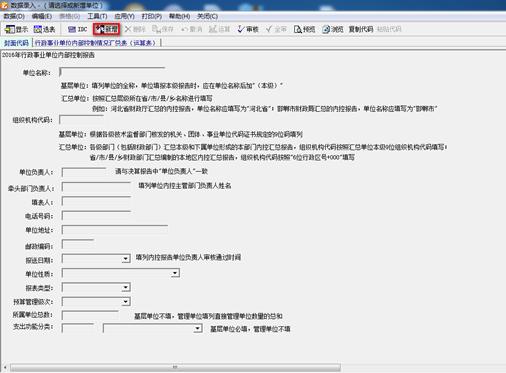This screenshot has height=373, width=506.
Task: Switch to 行政事业单位内部控制情况汇总表 tab
Action: point(95,43)
